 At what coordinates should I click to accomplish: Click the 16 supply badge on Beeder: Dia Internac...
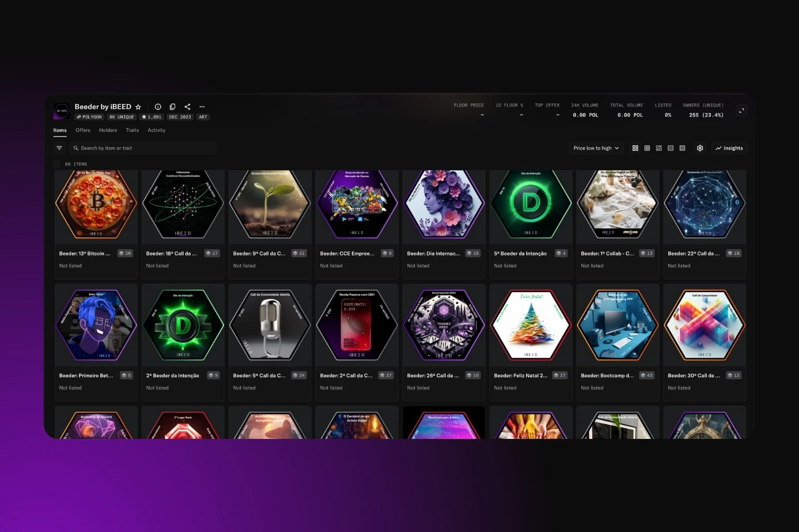tap(473, 253)
